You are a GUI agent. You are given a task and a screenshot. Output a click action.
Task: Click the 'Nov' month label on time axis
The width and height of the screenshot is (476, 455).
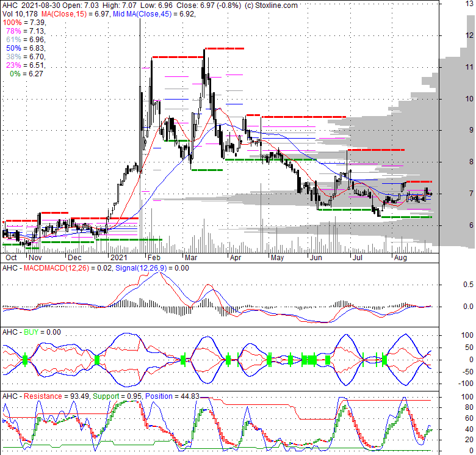35,258
